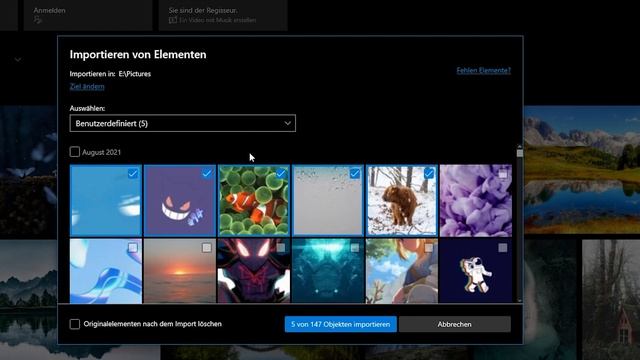Screen dimensions: 640x360
Task: Check the sunset over sea photo checkbox
Action: point(207,248)
